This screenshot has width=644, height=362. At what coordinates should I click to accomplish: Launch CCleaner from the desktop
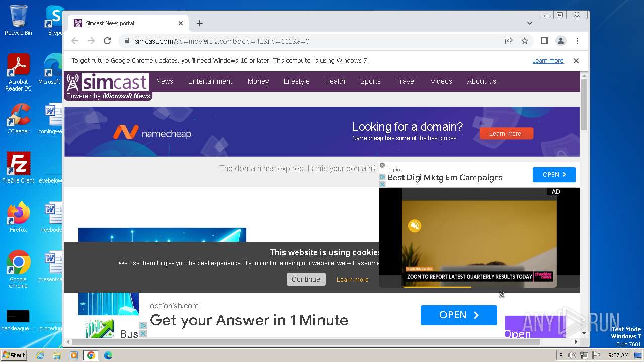(18, 119)
